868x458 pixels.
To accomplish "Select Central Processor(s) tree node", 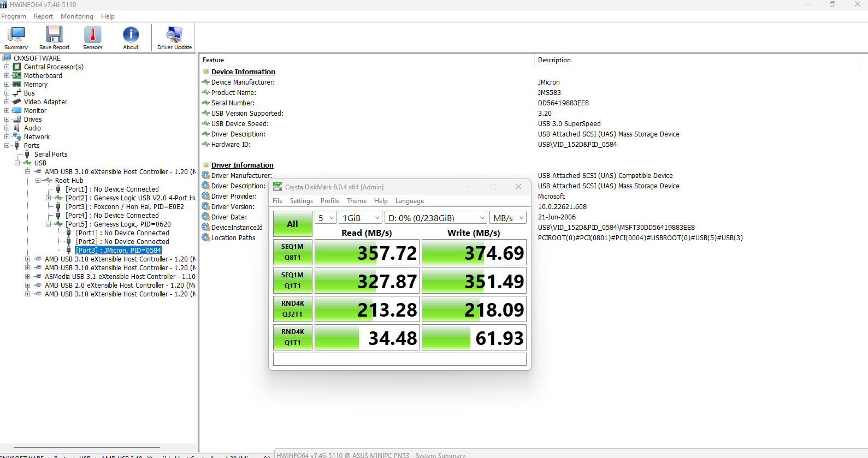I will pyautogui.click(x=54, y=67).
